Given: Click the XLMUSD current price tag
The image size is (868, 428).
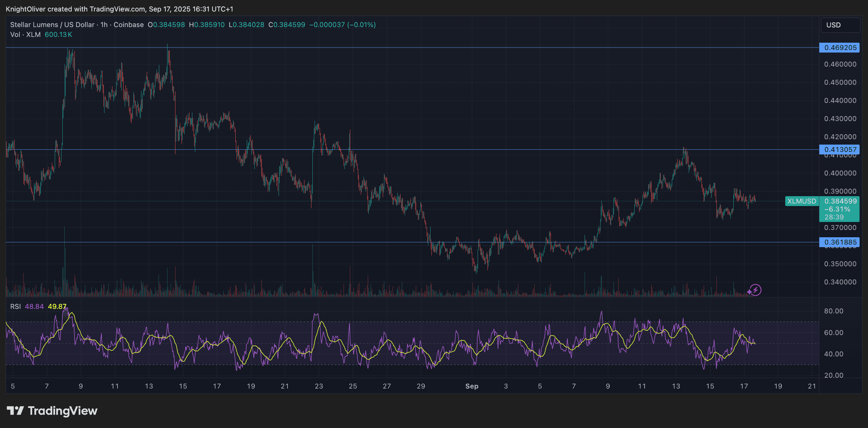Looking at the screenshot, I should (x=802, y=202).
